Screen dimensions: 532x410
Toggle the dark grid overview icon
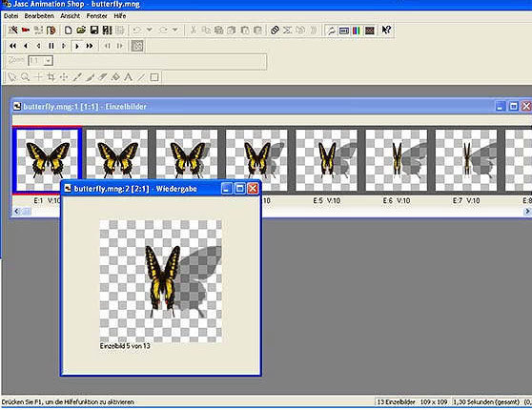(x=370, y=31)
